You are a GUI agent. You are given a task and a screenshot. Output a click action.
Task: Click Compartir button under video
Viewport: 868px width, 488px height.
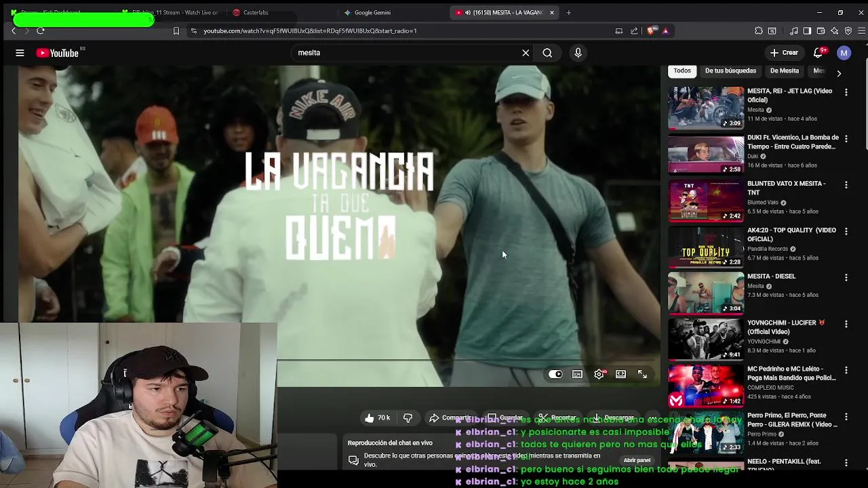(x=450, y=418)
